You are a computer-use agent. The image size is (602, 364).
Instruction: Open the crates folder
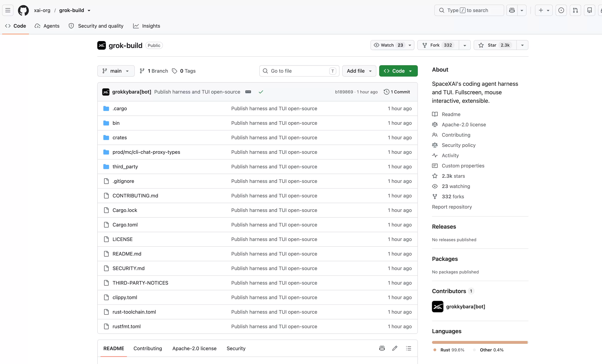(120, 138)
